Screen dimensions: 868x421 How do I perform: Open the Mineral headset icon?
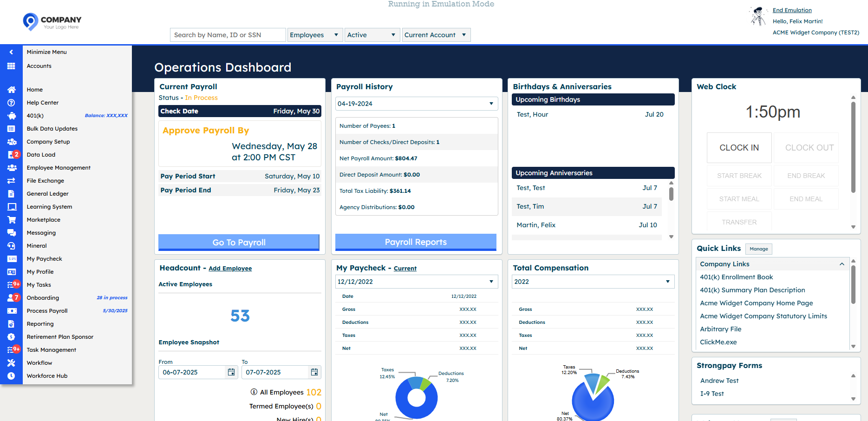[11, 246]
